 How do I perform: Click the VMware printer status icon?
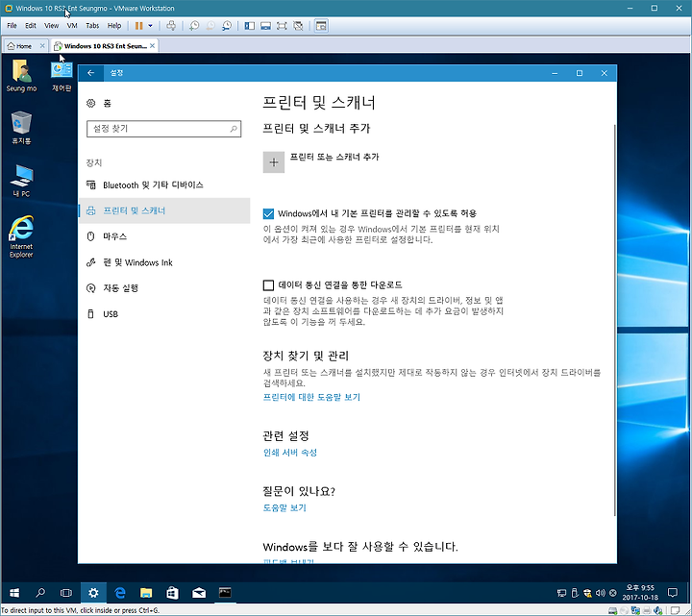647,611
